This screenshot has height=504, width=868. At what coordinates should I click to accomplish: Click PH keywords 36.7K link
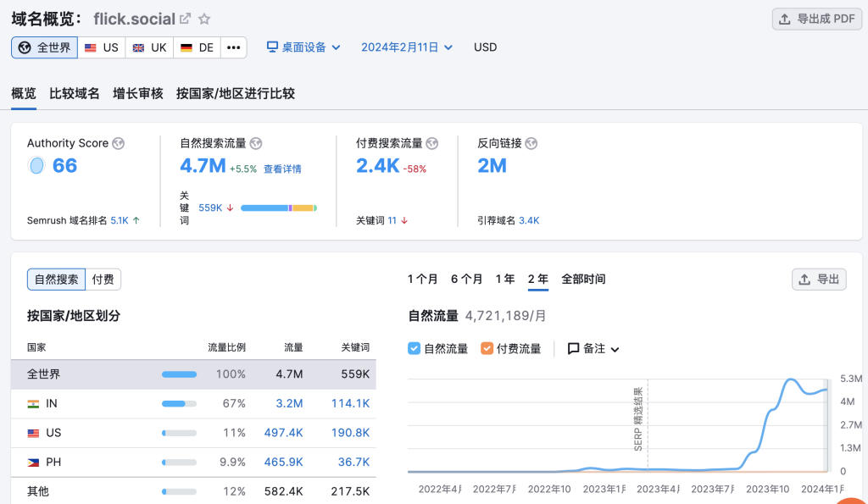coord(353,462)
